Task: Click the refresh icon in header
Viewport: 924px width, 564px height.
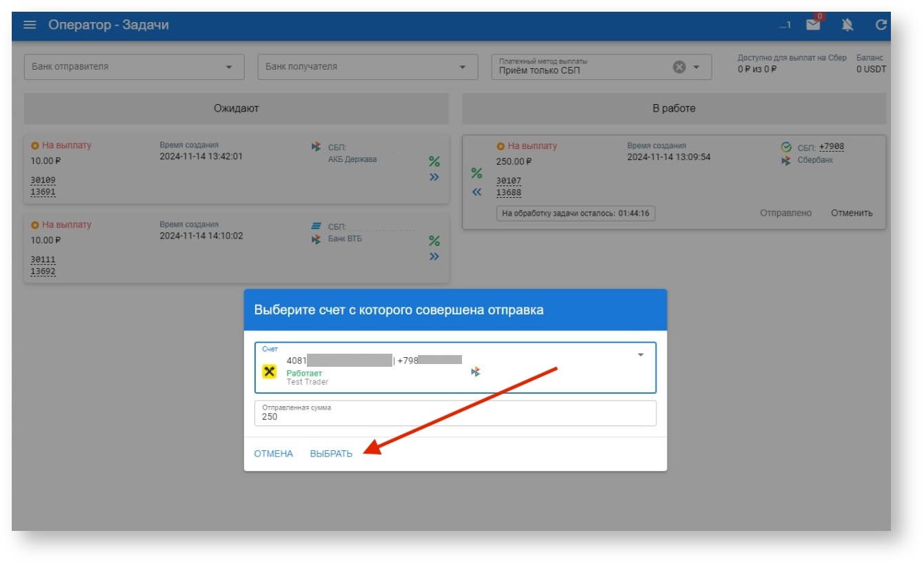Action: pos(881,25)
